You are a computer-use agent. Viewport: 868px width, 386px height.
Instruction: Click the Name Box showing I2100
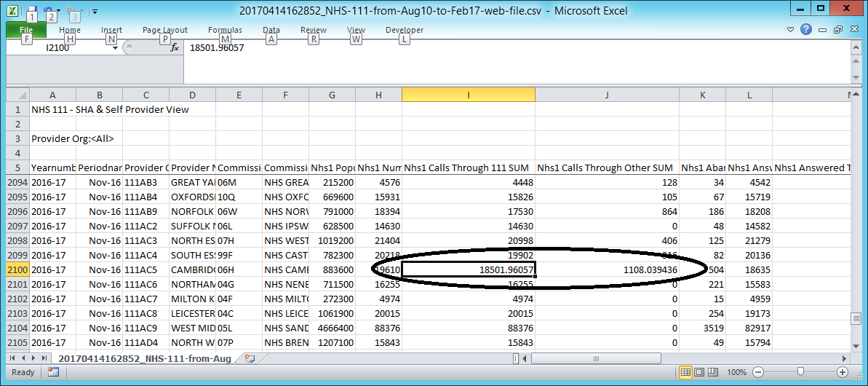pos(58,47)
